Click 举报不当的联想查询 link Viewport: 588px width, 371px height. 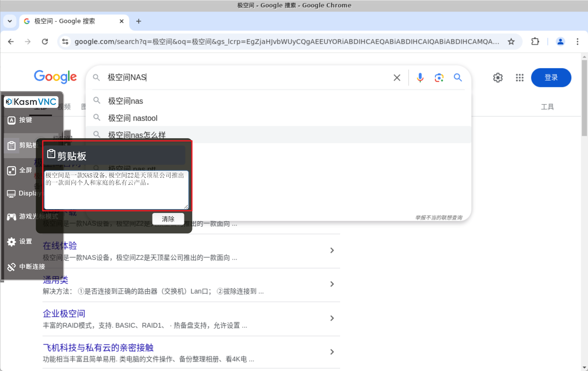(439, 218)
